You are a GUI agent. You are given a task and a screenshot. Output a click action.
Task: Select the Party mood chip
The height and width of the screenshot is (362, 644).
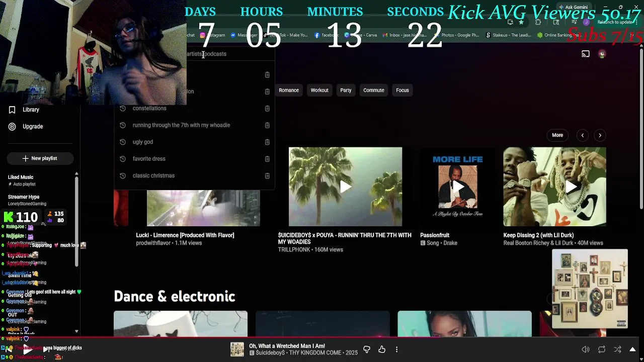(346, 90)
